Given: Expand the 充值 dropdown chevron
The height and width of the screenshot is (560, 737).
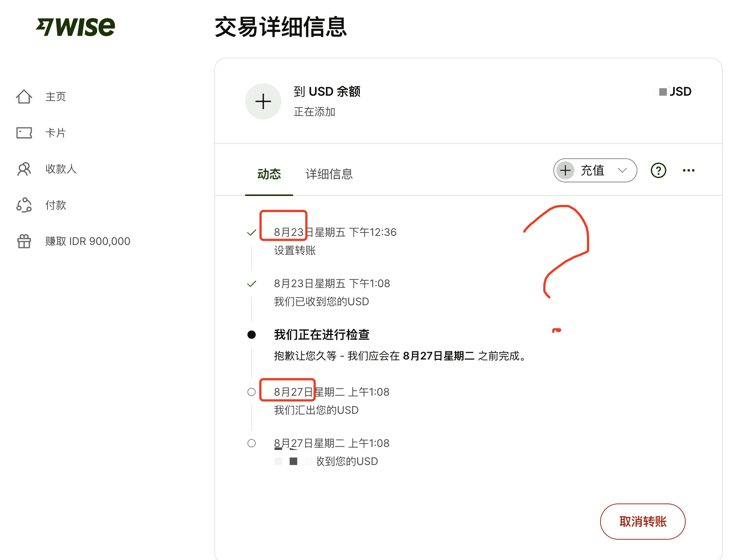Looking at the screenshot, I should click(622, 170).
